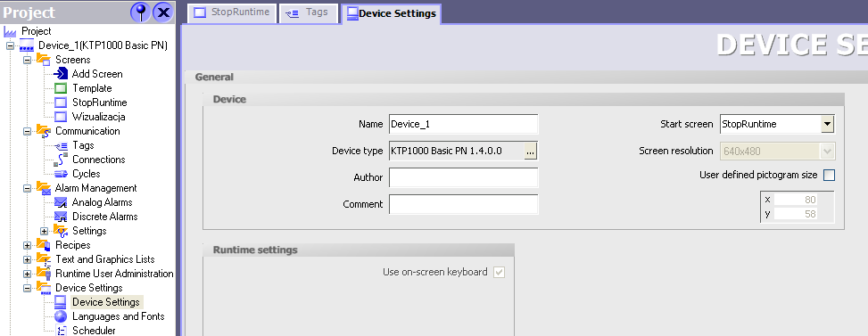Image resolution: width=868 pixels, height=336 pixels.
Task: Enable User defined pictogram size checkbox
Action: coord(830,176)
